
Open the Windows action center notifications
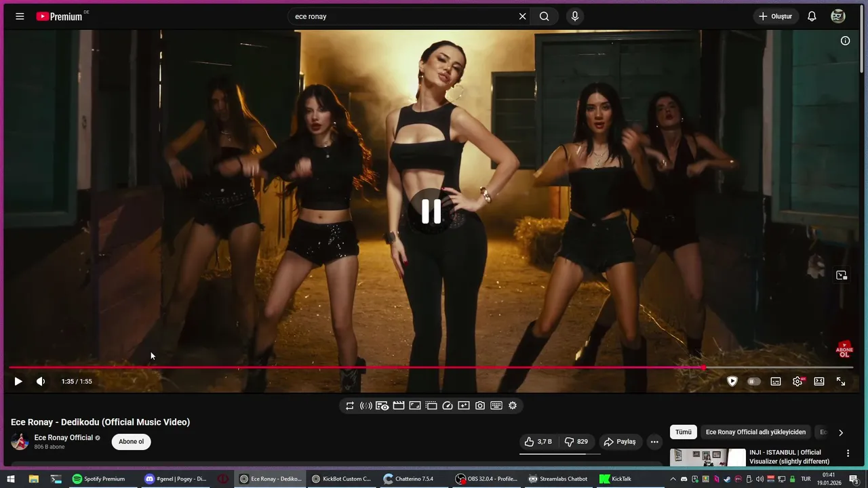pyautogui.click(x=854, y=479)
